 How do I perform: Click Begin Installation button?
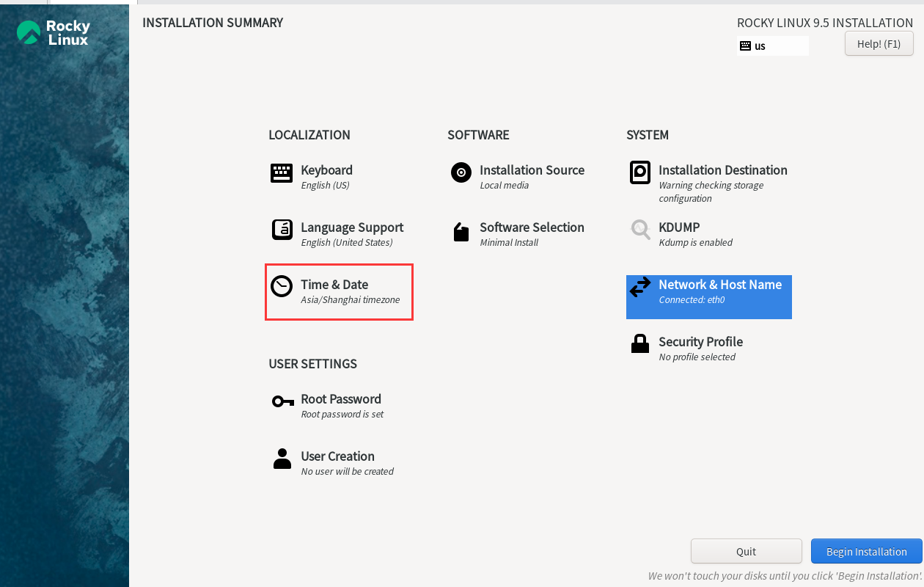pyautogui.click(x=867, y=551)
